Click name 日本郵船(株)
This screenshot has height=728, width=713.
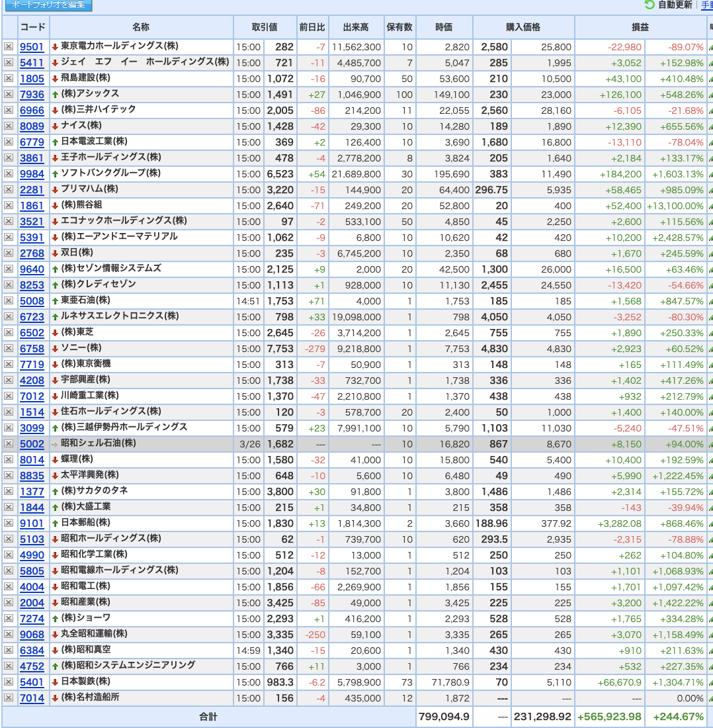click(x=85, y=522)
